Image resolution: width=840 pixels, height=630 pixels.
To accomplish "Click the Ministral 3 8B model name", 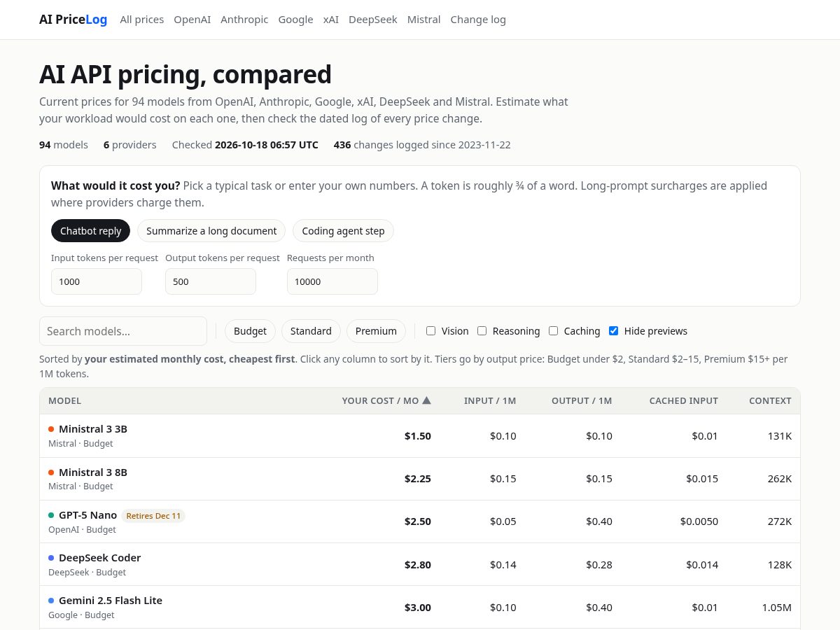I will (93, 472).
